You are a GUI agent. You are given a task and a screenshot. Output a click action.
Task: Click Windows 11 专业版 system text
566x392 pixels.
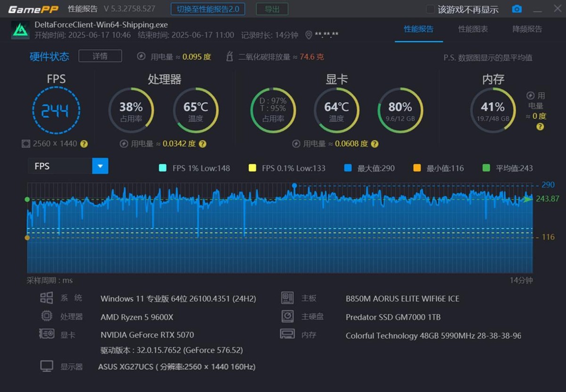(x=178, y=299)
